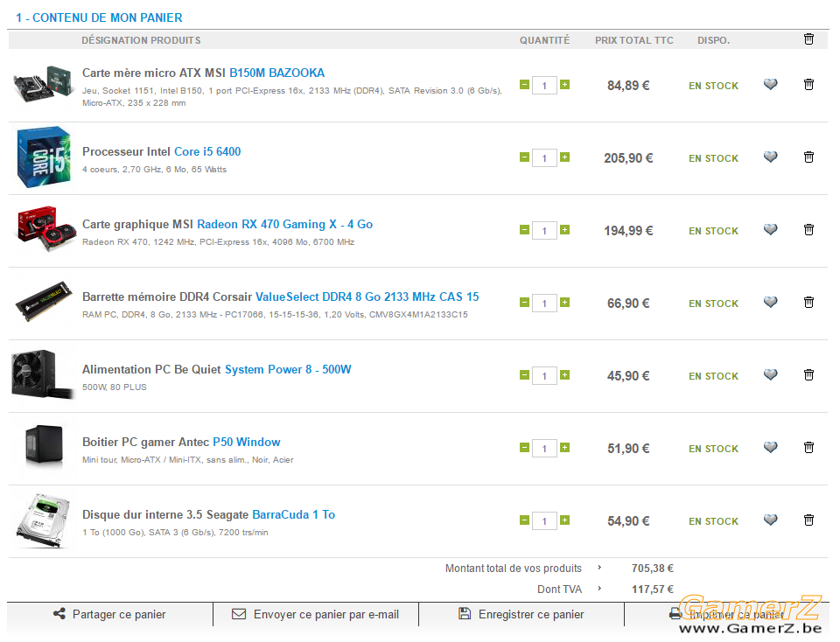Screen dimensions: 840x642
Task: Decrease quantity of Radeon RX 470 graphics card
Action: click(524, 230)
